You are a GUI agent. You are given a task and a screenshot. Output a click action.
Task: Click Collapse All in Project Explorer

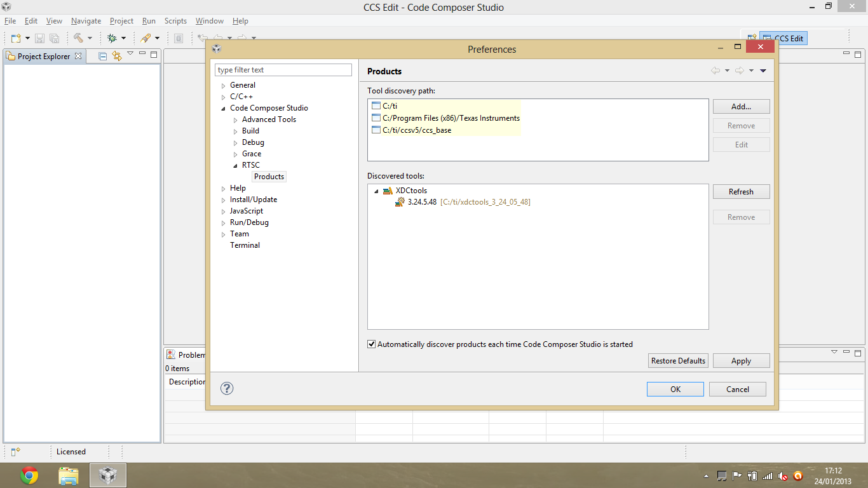(x=103, y=56)
